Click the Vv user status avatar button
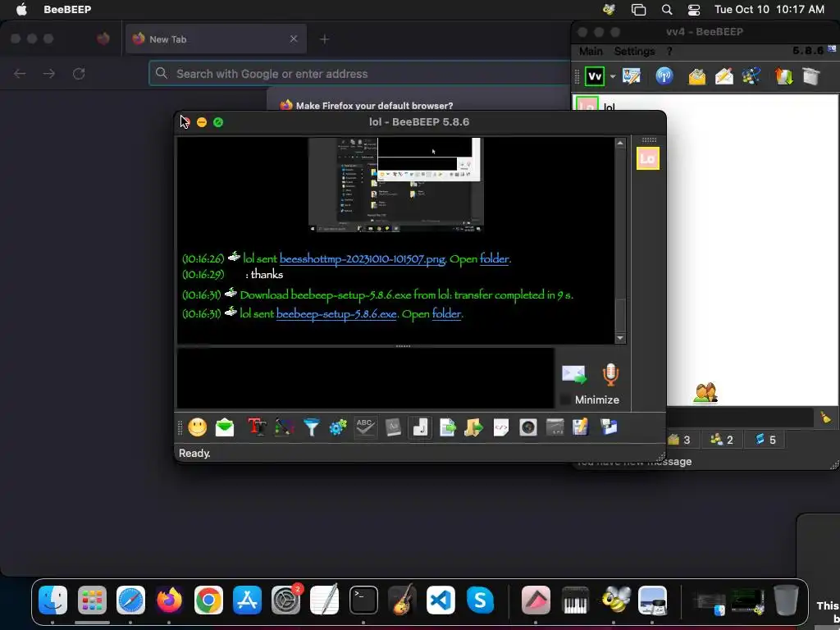Viewport: 840px width, 630px height. pyautogui.click(x=595, y=76)
